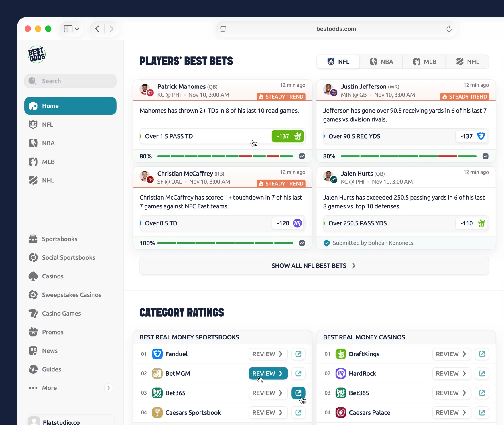This screenshot has width=504, height=425.
Task: Focus the sidebar Search field
Action: (70, 81)
